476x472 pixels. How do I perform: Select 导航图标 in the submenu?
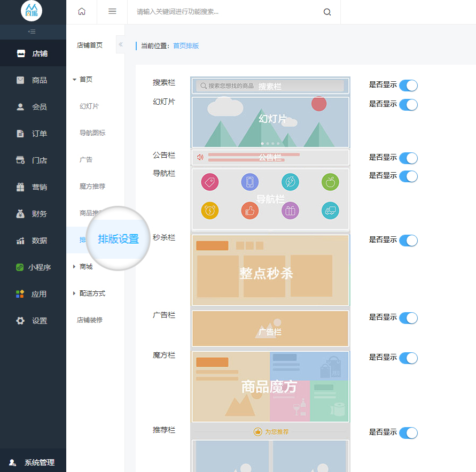[92, 133]
